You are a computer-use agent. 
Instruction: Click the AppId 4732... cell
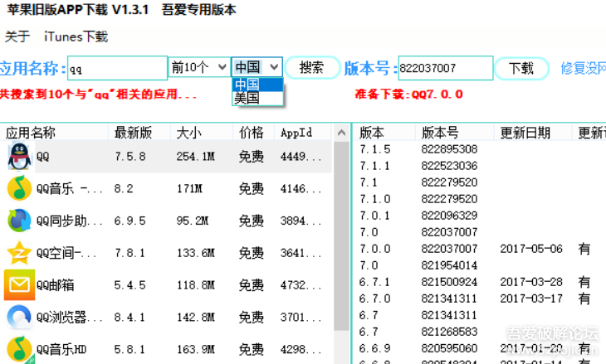(301, 285)
